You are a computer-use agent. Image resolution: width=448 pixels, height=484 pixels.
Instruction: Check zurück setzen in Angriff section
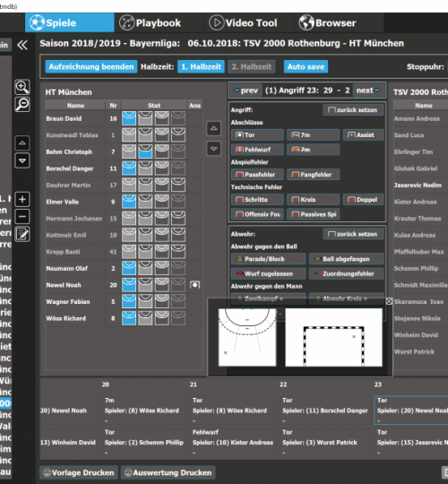pos(353,110)
